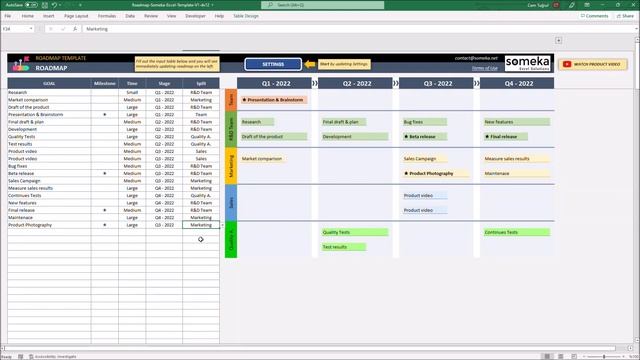Select the Milestone column header
Viewport: 640px width, 360px height.
(x=104, y=83)
